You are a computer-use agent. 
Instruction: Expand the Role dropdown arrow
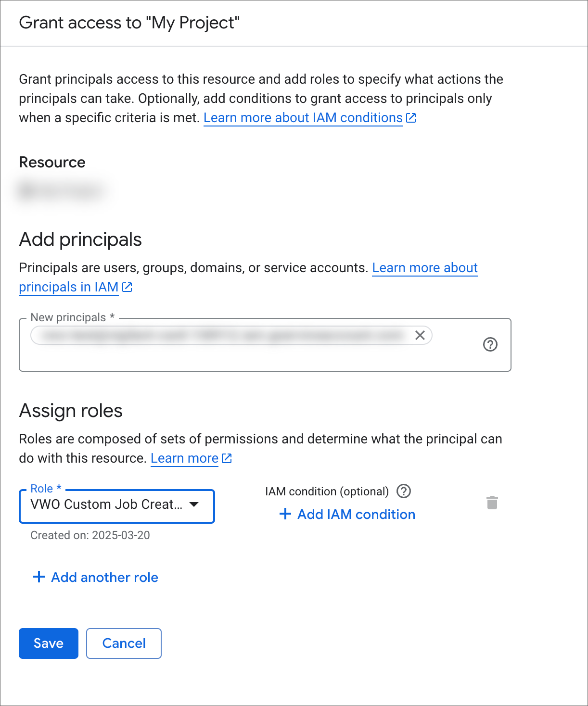point(194,504)
